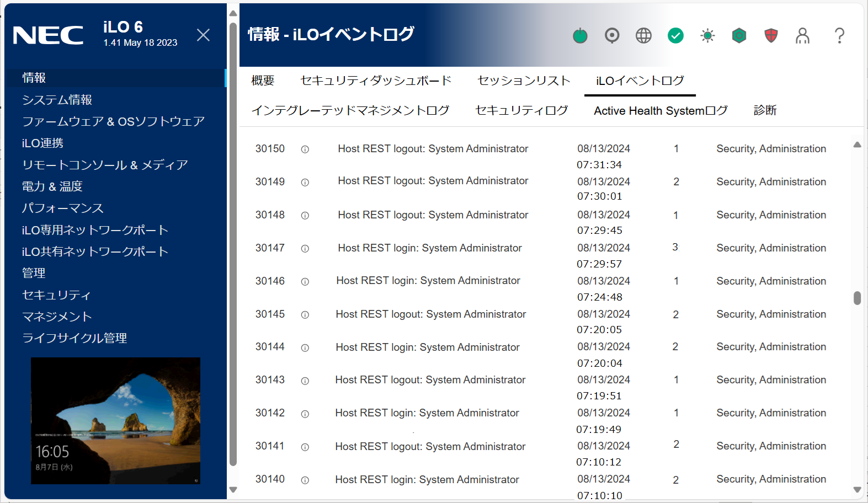Screen dimensions: 868x503
Task: Click info icon for event 30150
Action: [x=305, y=149]
